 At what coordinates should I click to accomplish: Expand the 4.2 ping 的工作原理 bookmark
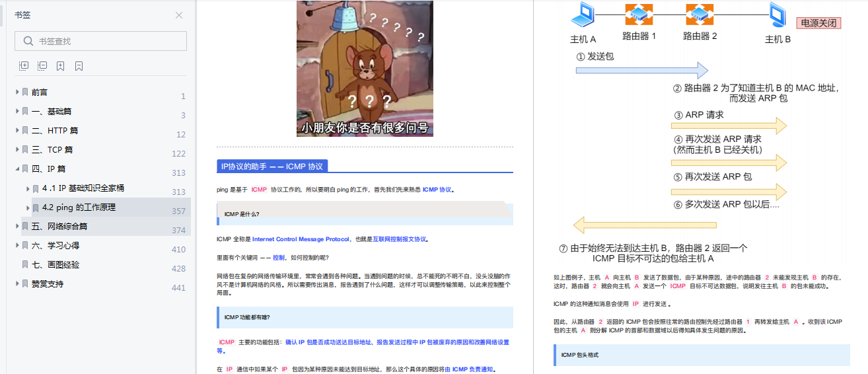click(28, 207)
